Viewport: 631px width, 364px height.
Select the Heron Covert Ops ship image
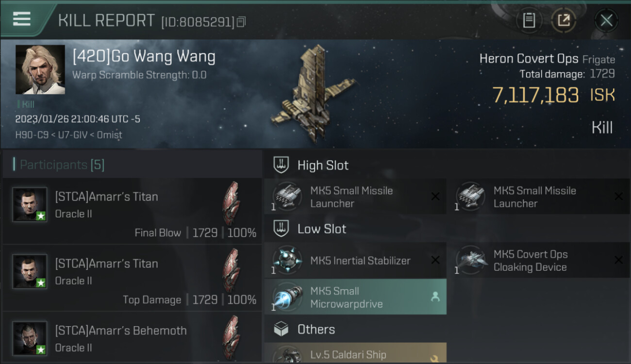(313, 93)
